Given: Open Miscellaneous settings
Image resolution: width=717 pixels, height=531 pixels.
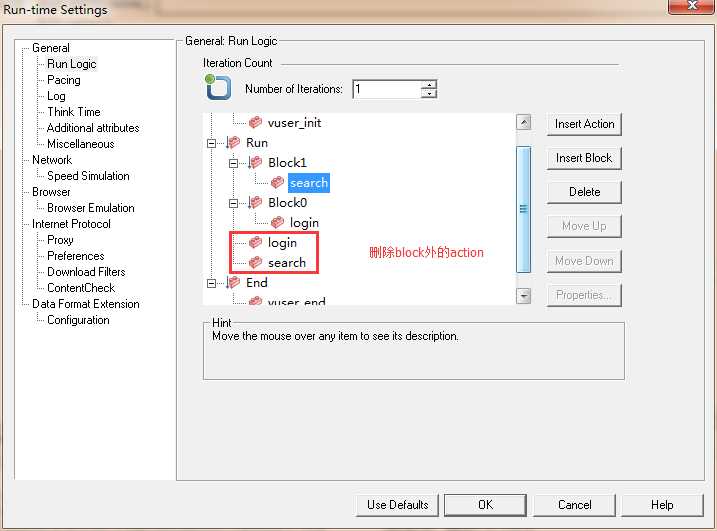Looking at the screenshot, I should pyautogui.click(x=81, y=144).
